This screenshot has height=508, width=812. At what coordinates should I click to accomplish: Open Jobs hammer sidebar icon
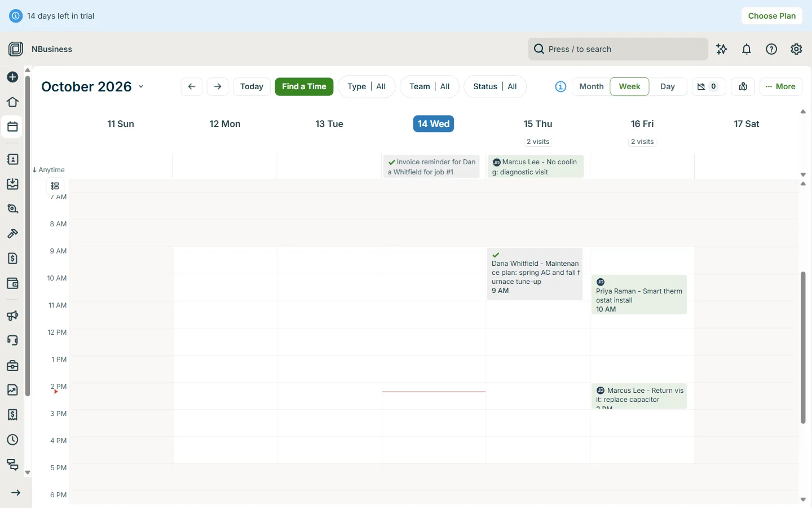click(x=12, y=234)
